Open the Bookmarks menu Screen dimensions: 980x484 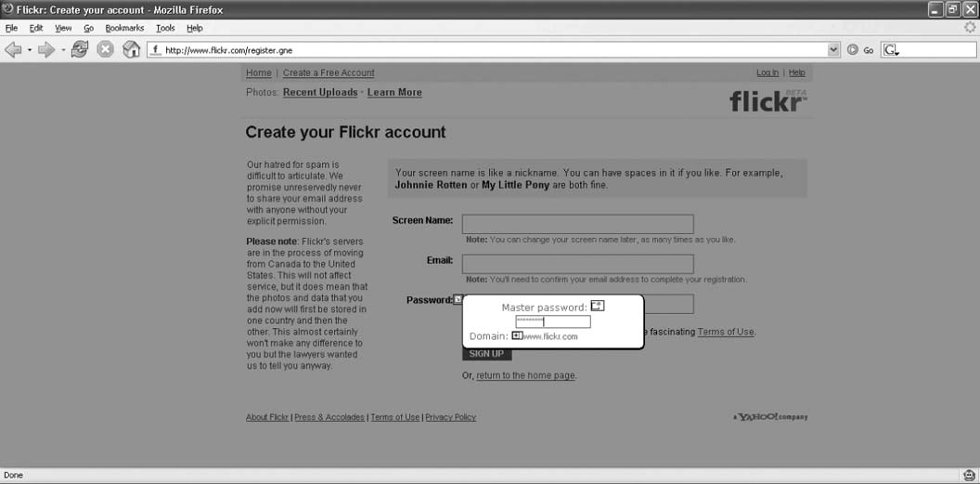pyautogui.click(x=124, y=28)
